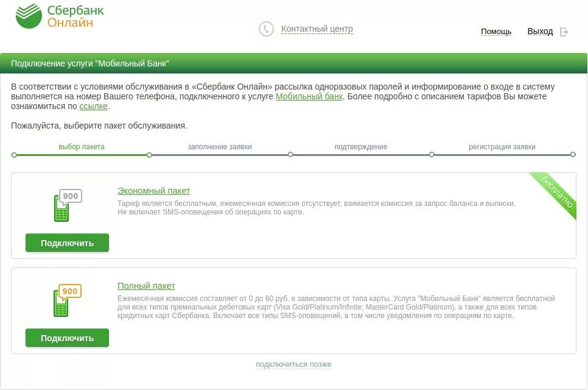The width and height of the screenshot is (588, 390).
Task: Select the выбор пакета step
Action: pos(82,147)
